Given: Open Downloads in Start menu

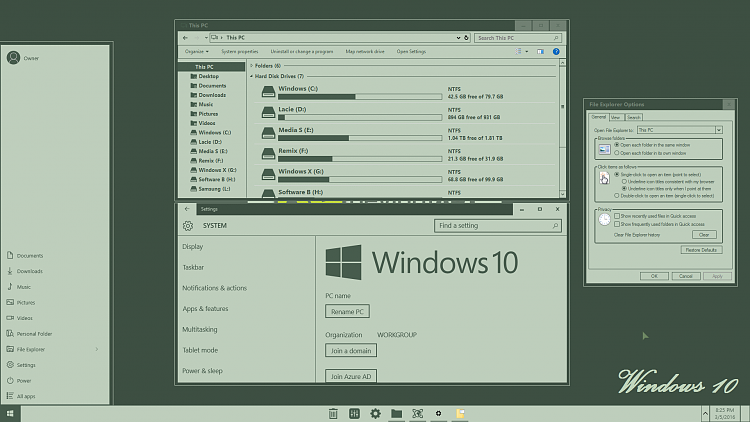Looking at the screenshot, I should point(25,271).
